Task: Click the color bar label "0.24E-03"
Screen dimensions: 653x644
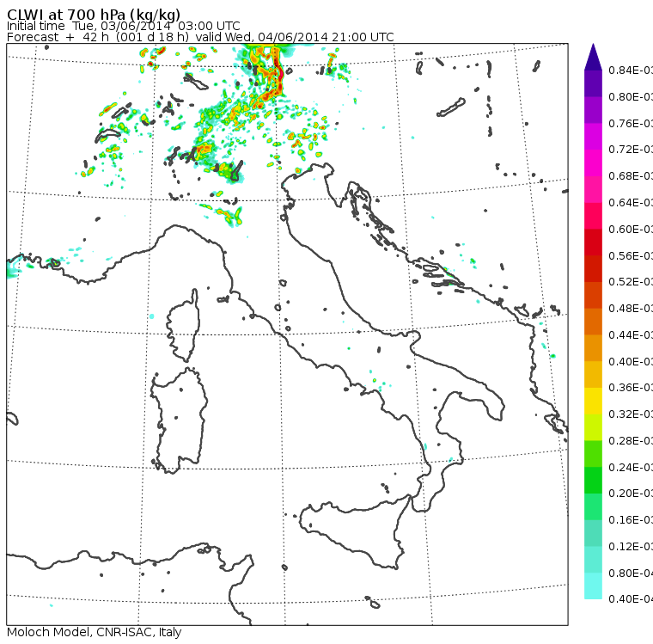Action: (x=631, y=467)
